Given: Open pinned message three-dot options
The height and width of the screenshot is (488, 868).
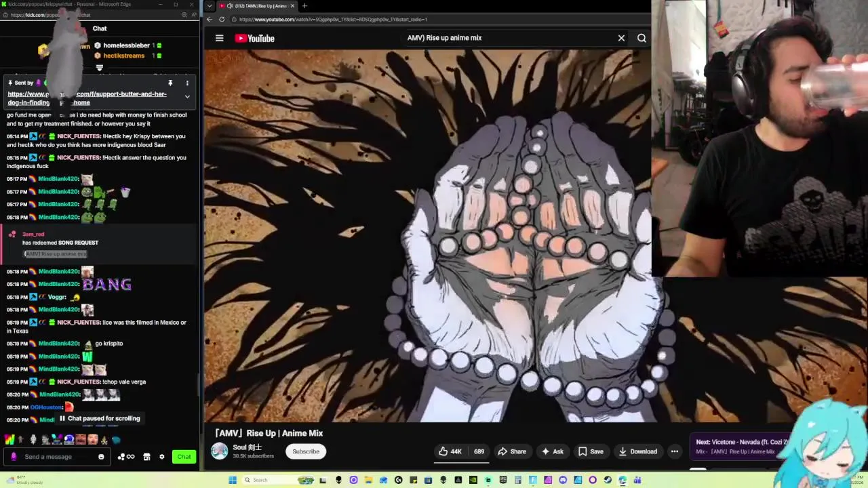Looking at the screenshot, I should click(x=187, y=83).
